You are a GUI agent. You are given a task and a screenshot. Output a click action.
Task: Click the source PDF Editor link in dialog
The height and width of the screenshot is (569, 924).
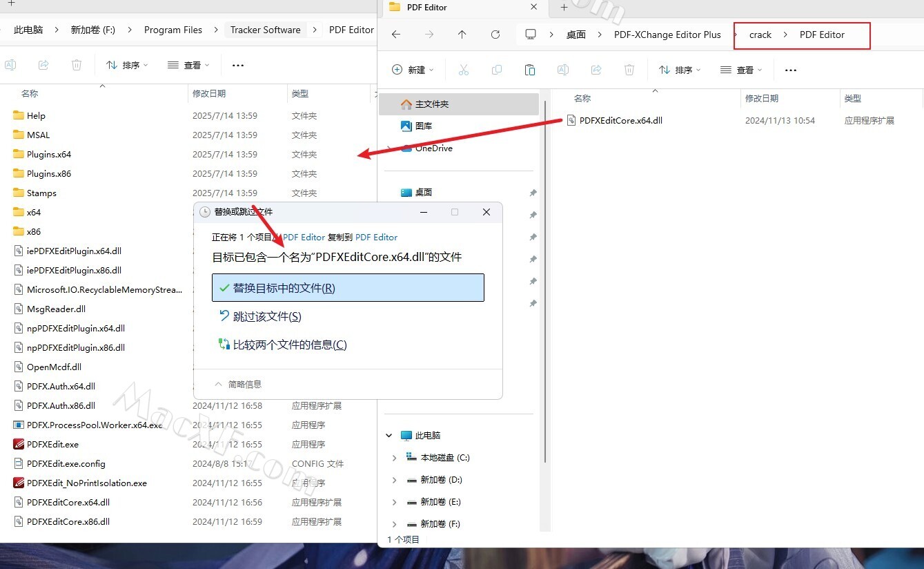[304, 237]
